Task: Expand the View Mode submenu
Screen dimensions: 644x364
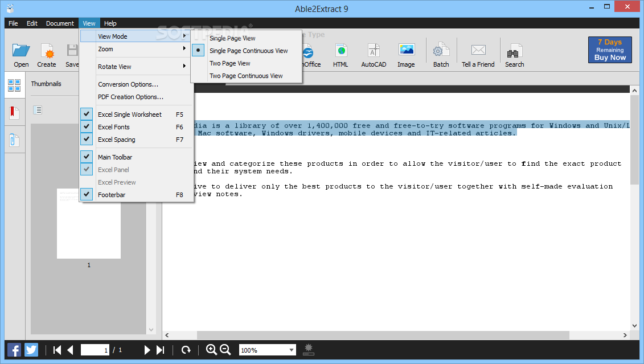Action: click(x=136, y=36)
